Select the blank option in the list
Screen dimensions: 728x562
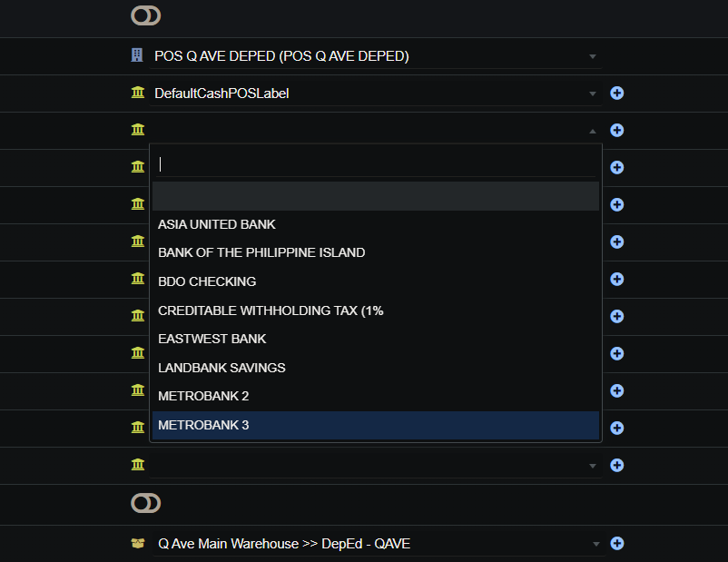point(374,196)
